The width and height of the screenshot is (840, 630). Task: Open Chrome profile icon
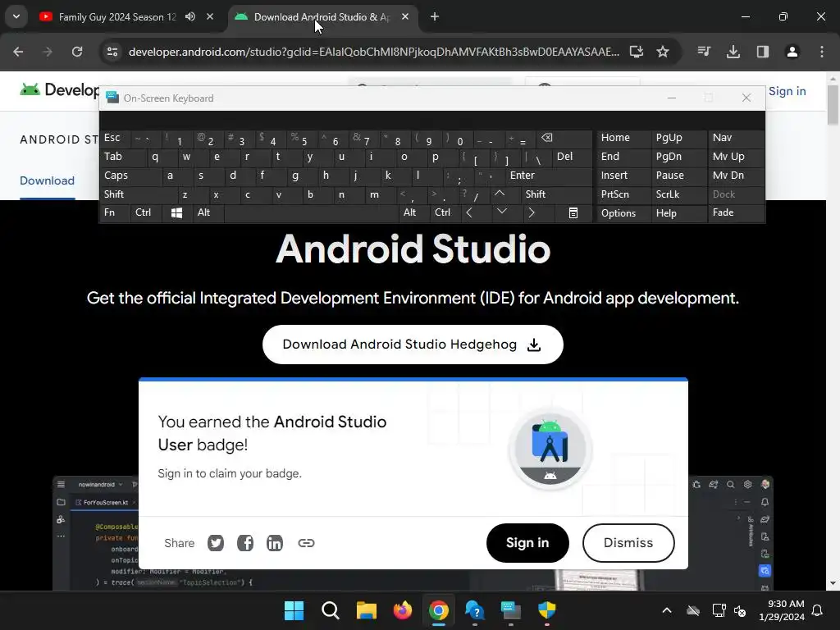[x=792, y=52]
